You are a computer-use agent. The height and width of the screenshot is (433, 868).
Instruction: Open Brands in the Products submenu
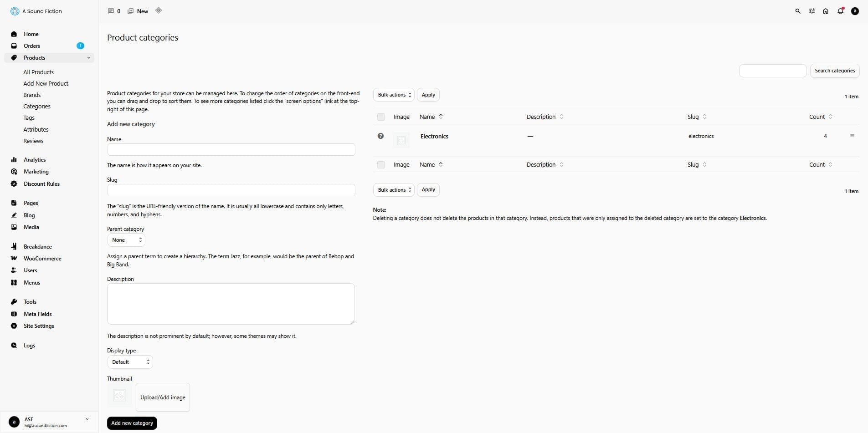click(x=32, y=95)
